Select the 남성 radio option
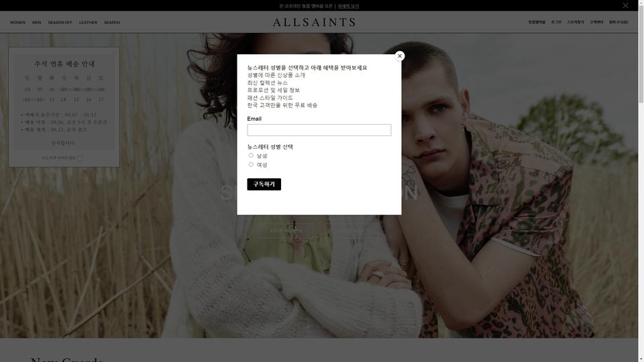The width and height of the screenshot is (644, 362). [251, 155]
